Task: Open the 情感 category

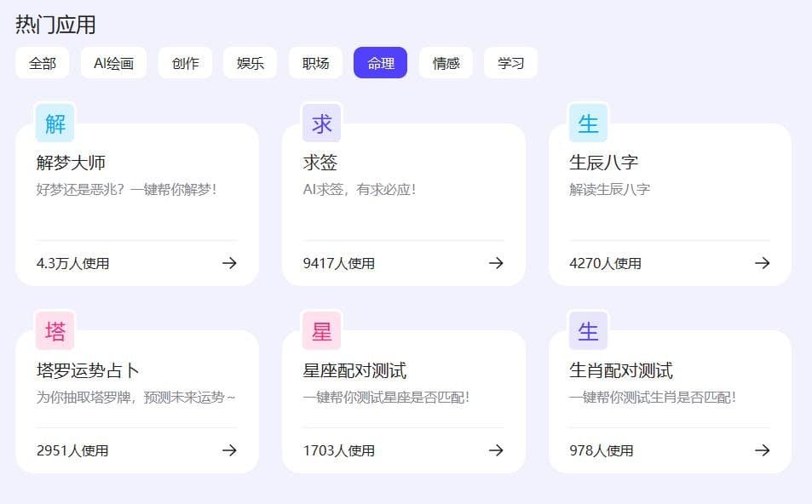Action: point(446,62)
